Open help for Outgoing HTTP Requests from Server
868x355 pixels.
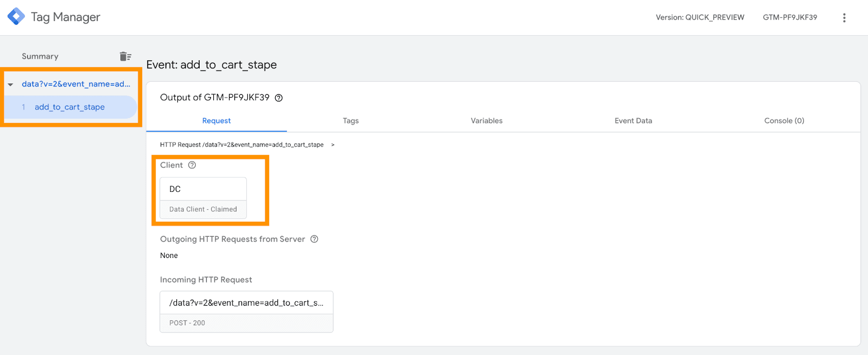(314, 239)
